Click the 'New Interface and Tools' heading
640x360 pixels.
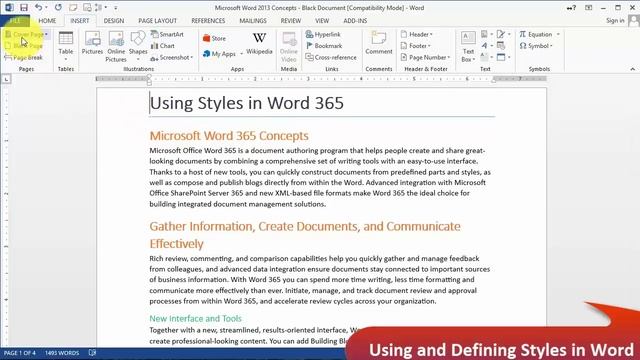(x=196, y=318)
